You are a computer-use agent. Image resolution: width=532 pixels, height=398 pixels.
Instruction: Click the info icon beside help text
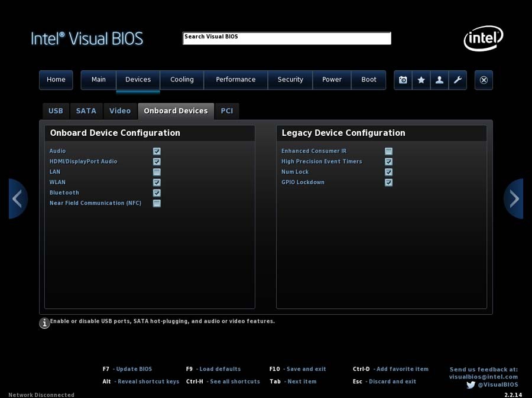click(44, 323)
